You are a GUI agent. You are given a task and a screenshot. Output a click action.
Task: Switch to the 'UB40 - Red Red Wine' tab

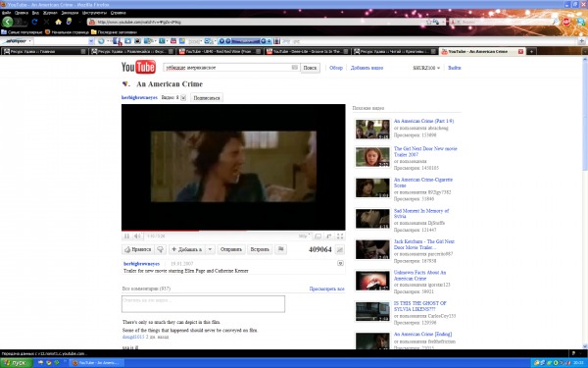(x=220, y=51)
